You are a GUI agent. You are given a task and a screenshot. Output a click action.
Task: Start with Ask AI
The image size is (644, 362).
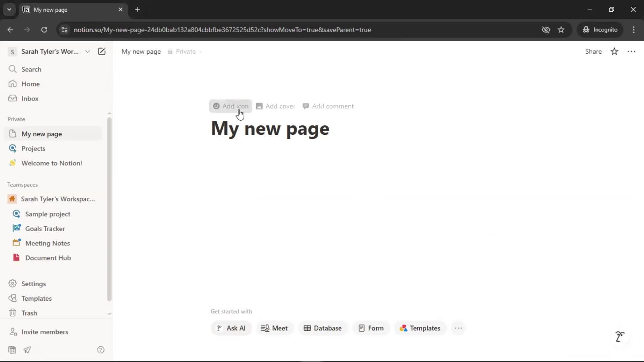point(231,328)
